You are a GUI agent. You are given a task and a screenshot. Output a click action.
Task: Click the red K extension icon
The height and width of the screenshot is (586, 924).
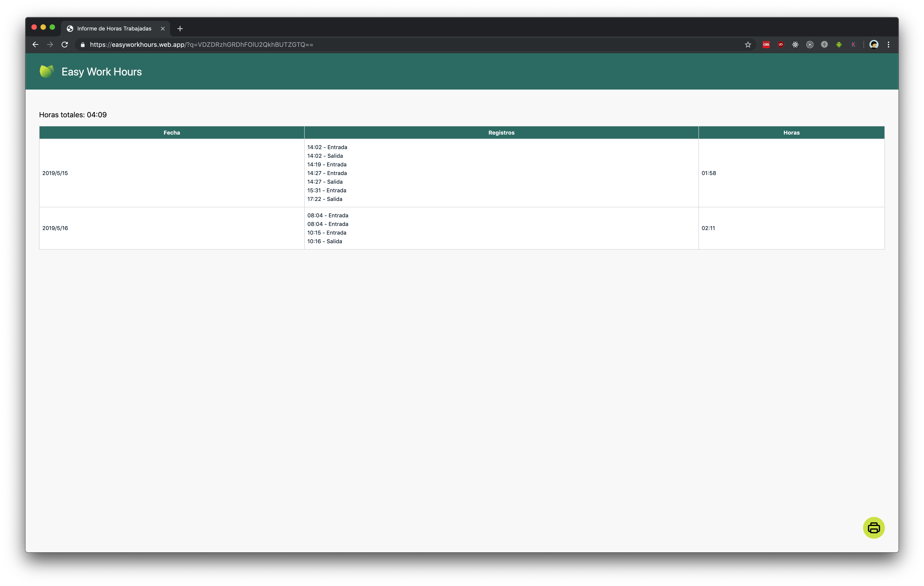coord(853,45)
